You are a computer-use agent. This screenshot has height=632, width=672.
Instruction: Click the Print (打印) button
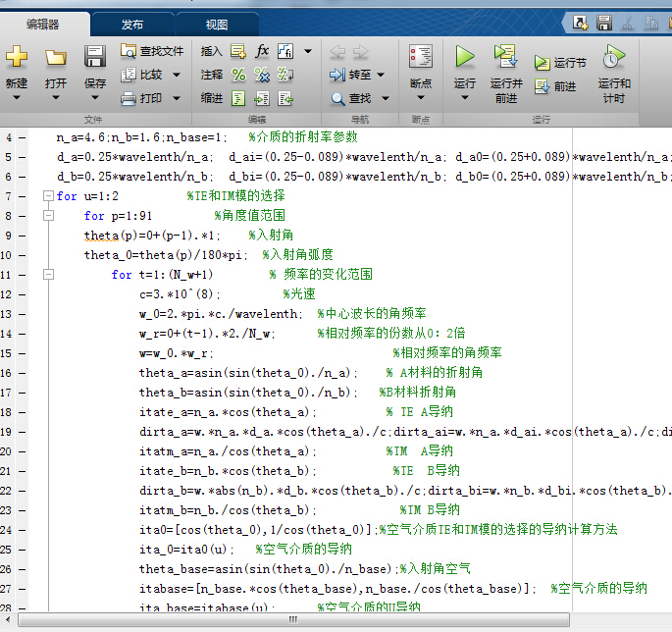point(142,98)
